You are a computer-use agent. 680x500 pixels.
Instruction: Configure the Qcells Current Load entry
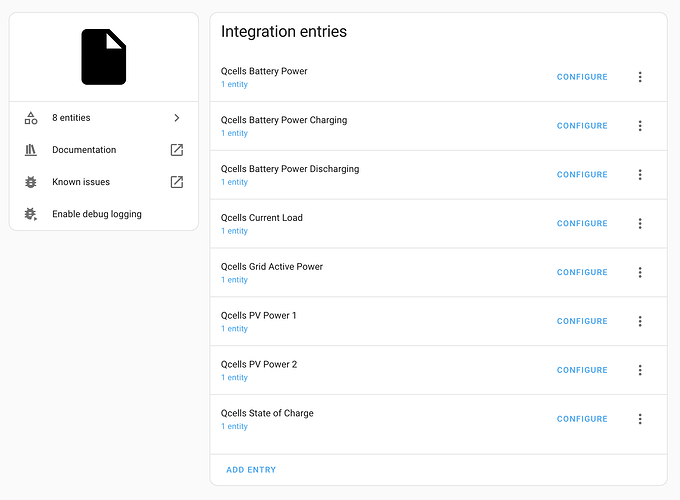pos(582,224)
